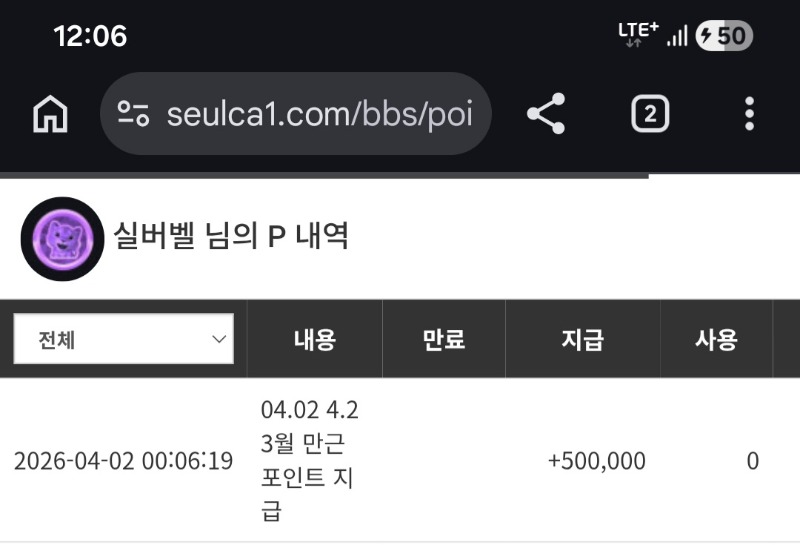Click the 지급 column header

point(582,339)
